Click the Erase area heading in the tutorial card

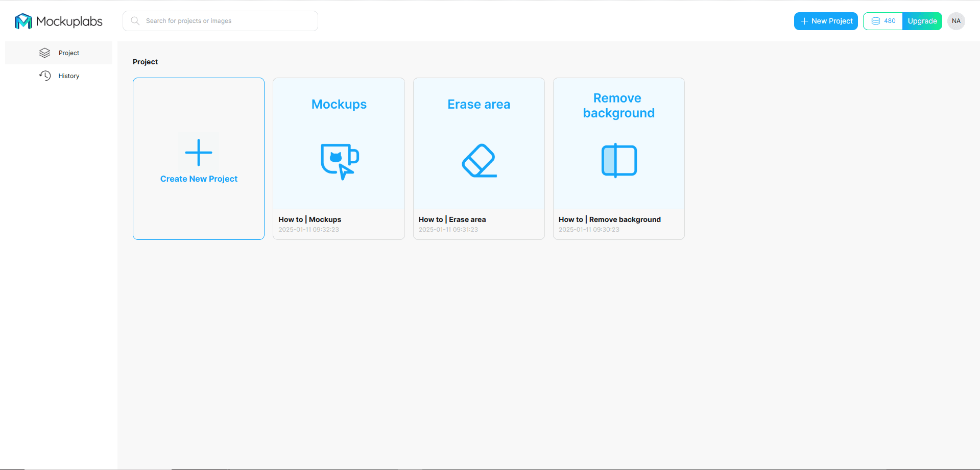479,104
